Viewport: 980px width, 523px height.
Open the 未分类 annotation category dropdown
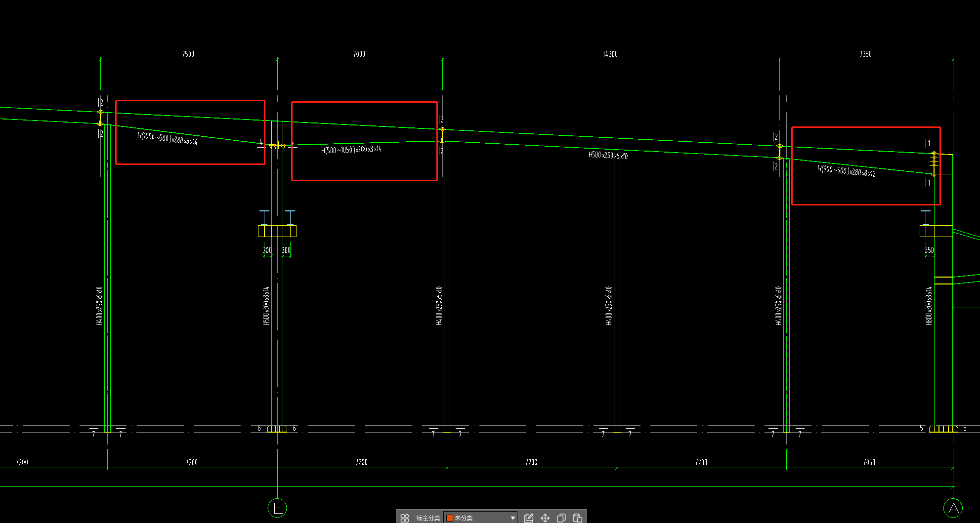(x=480, y=518)
